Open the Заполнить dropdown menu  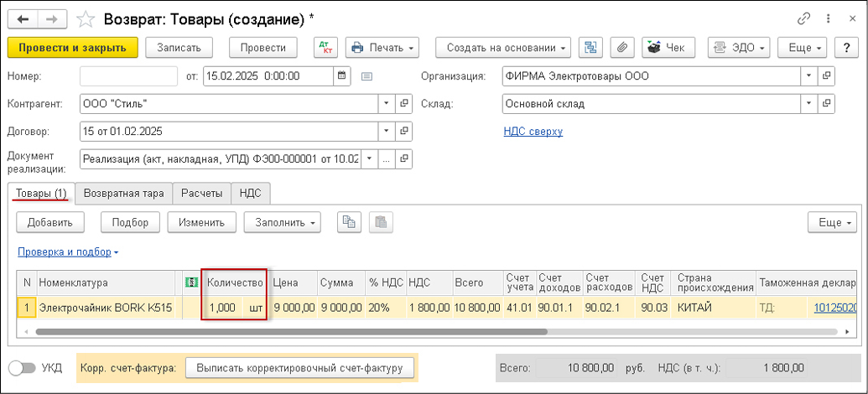283,222
